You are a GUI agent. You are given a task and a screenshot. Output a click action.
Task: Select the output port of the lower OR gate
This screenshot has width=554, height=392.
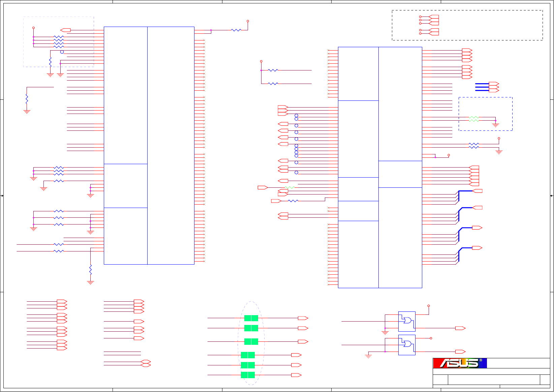pyautogui.click(x=460, y=352)
